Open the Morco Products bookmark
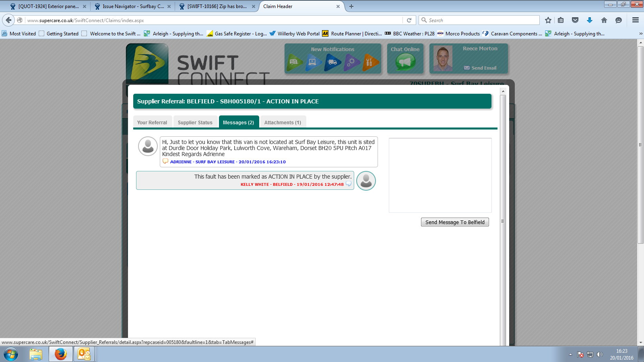Image resolution: width=644 pixels, height=362 pixels. 458,34
